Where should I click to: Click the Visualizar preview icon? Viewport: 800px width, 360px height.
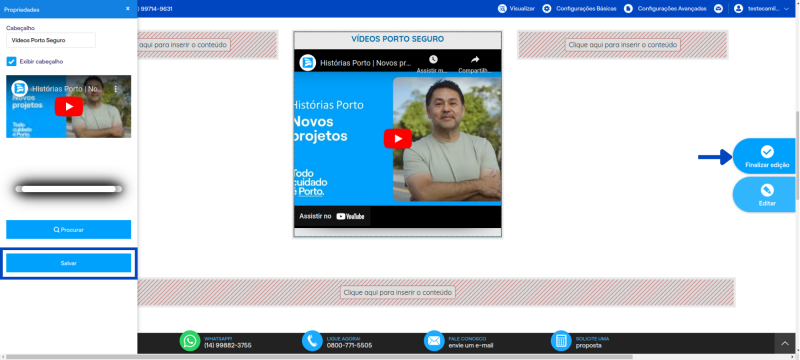502,9
